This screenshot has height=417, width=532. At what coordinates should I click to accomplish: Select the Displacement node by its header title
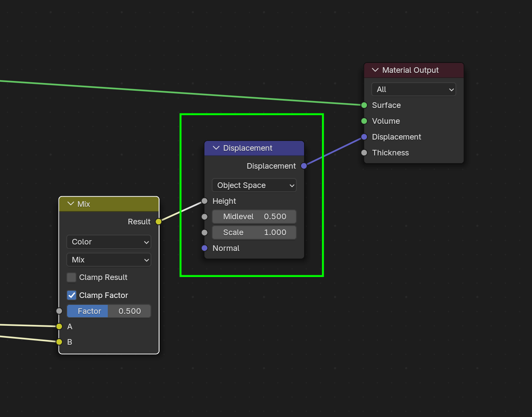(248, 148)
